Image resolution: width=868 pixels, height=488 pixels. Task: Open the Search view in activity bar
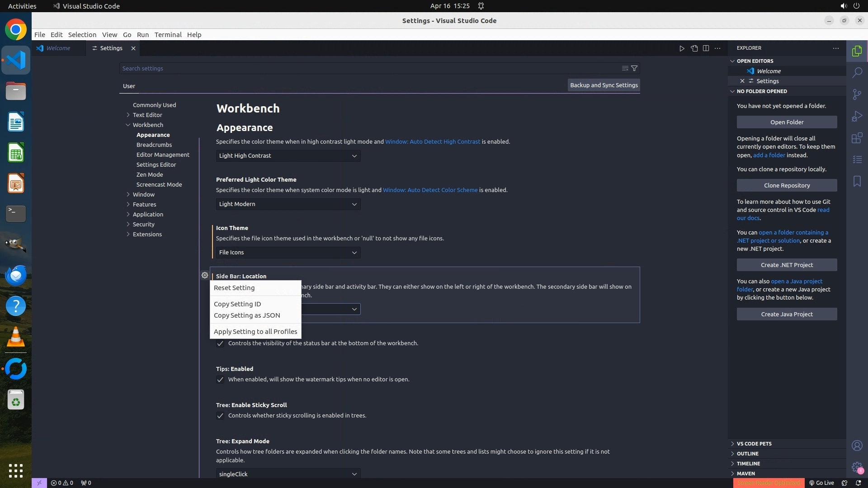point(857,72)
